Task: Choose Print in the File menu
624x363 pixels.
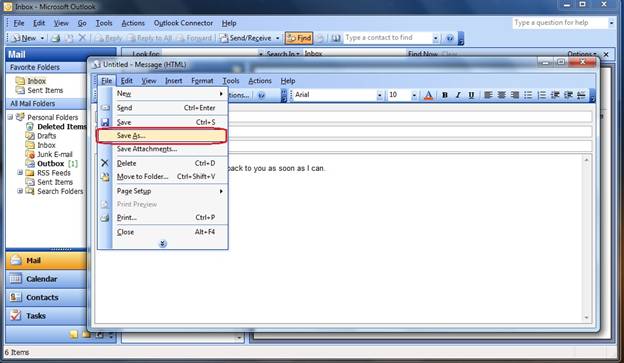Action: click(x=162, y=217)
